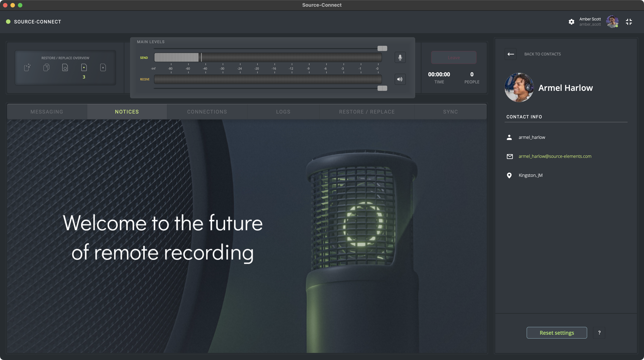Switch to the Sync tab
Screen dimensions: 644x360
451,112
